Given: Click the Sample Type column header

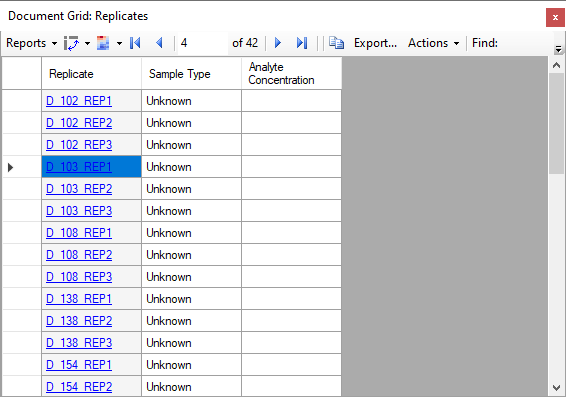Looking at the screenshot, I should (191, 74).
